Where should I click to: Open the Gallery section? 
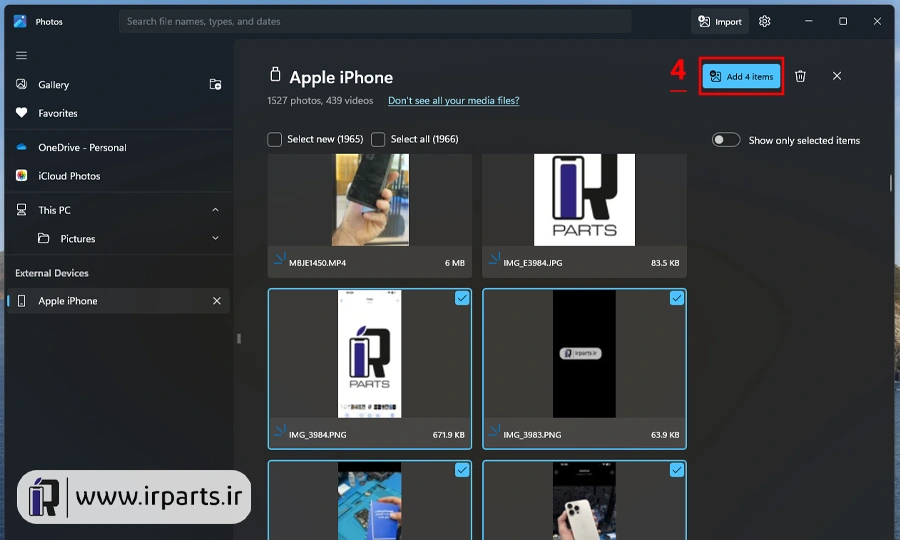(x=53, y=84)
